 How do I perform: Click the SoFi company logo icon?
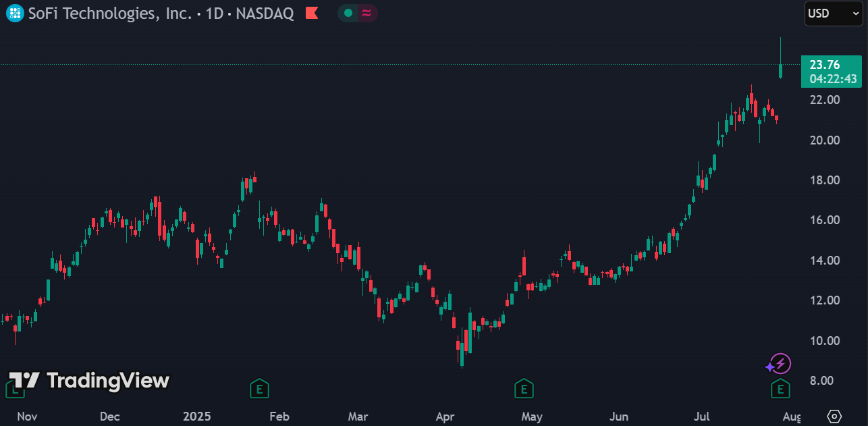[15, 13]
